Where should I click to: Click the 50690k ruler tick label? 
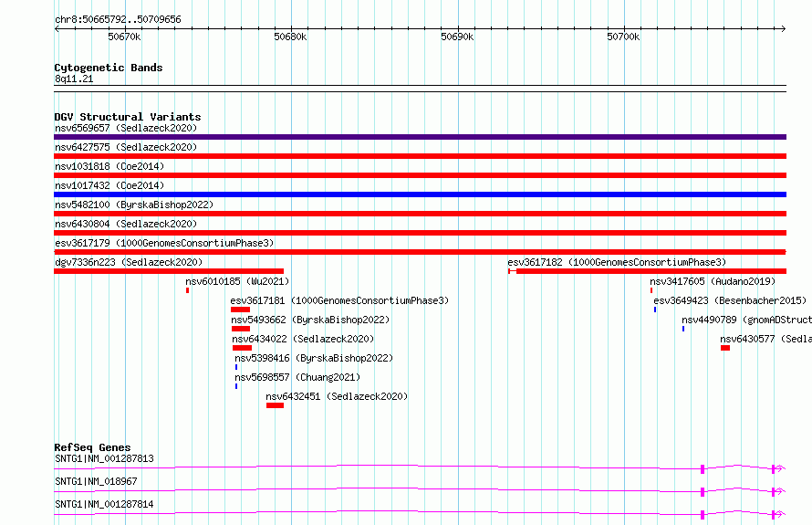[x=457, y=37]
